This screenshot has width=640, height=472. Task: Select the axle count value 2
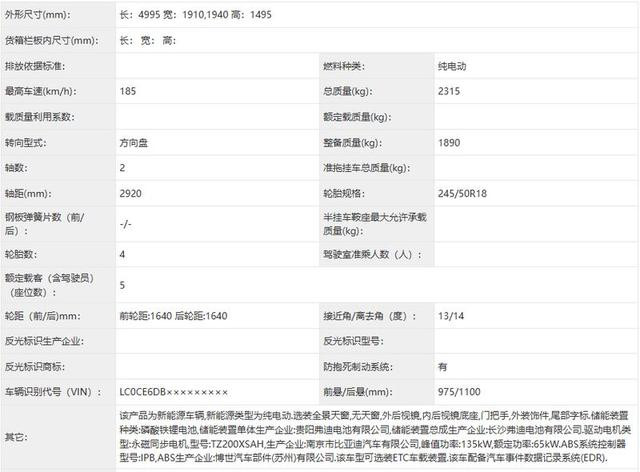tap(122, 168)
